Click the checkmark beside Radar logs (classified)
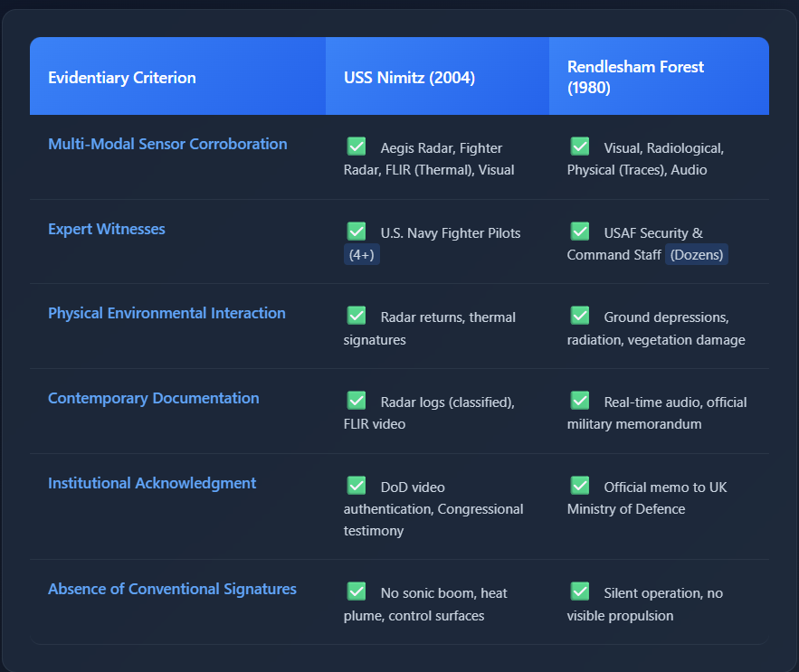The width and height of the screenshot is (799, 672). 357,401
